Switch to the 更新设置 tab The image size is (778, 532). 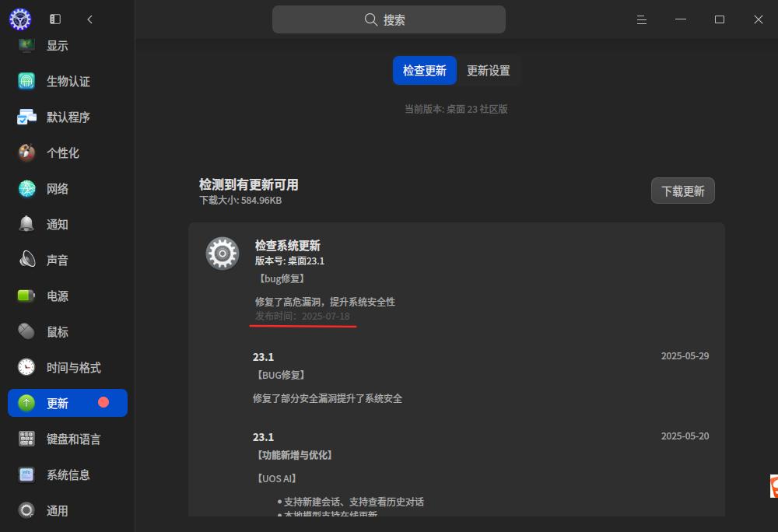(489, 71)
